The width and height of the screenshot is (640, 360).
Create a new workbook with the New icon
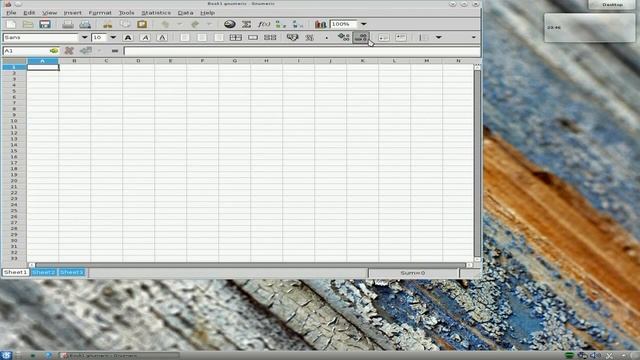coord(11,24)
